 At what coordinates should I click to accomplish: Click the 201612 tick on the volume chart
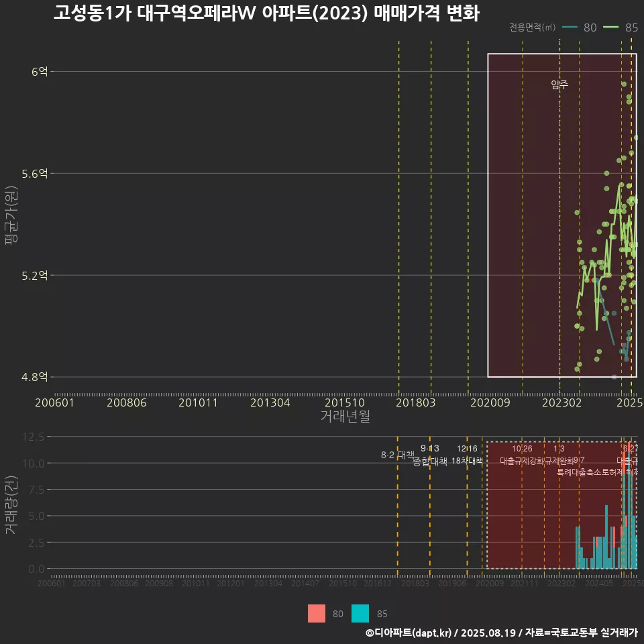click(x=378, y=583)
